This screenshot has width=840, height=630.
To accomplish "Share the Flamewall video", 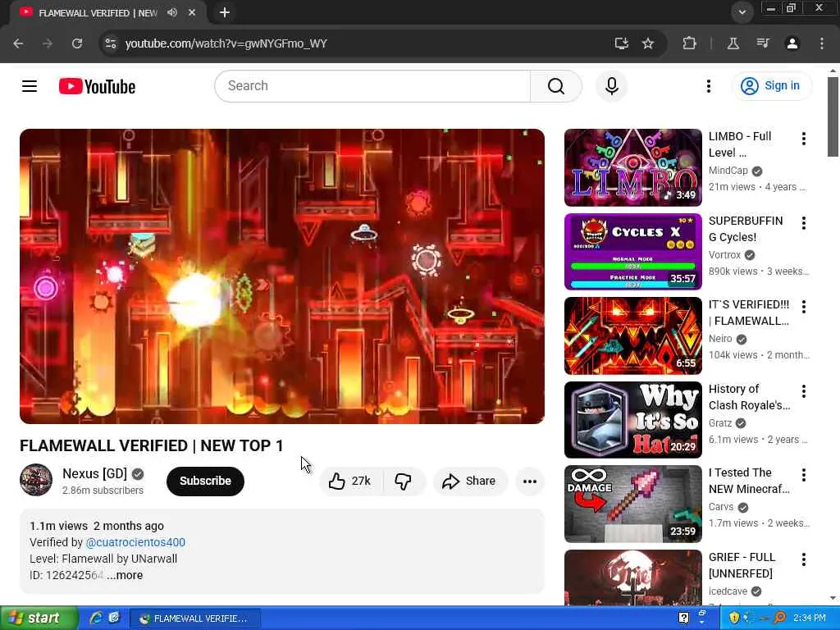I will 469,481.
